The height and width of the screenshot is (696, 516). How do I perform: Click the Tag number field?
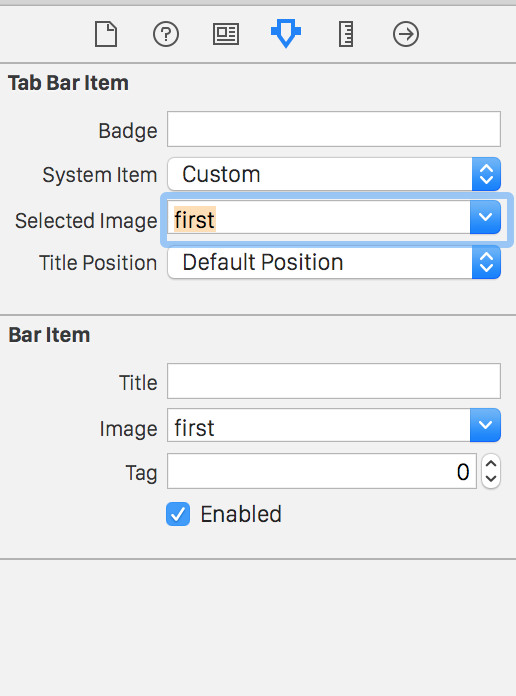322,471
